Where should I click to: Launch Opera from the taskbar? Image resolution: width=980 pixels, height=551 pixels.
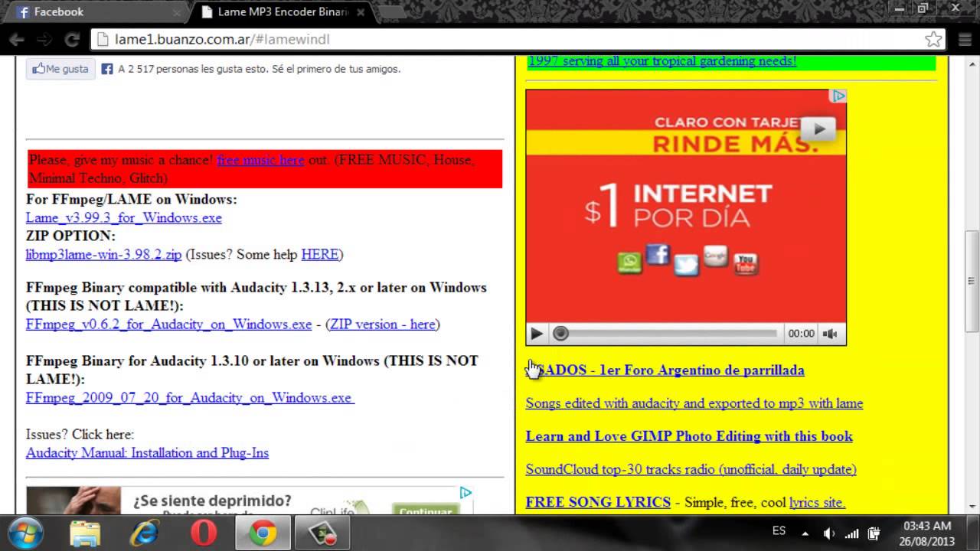tap(204, 533)
